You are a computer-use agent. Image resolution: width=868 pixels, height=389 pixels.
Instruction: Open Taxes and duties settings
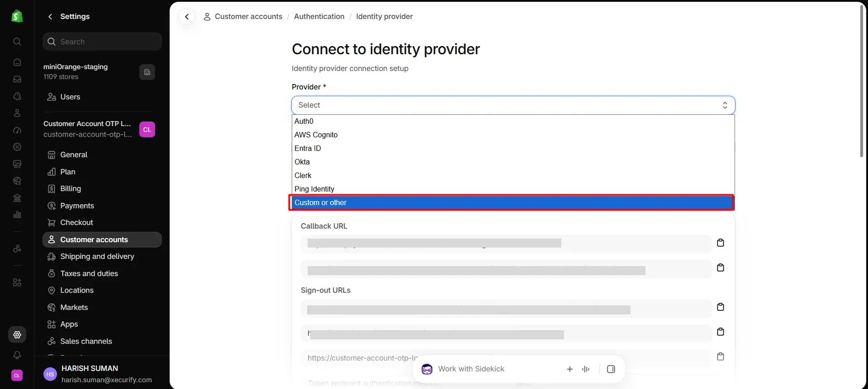[x=102, y=274]
